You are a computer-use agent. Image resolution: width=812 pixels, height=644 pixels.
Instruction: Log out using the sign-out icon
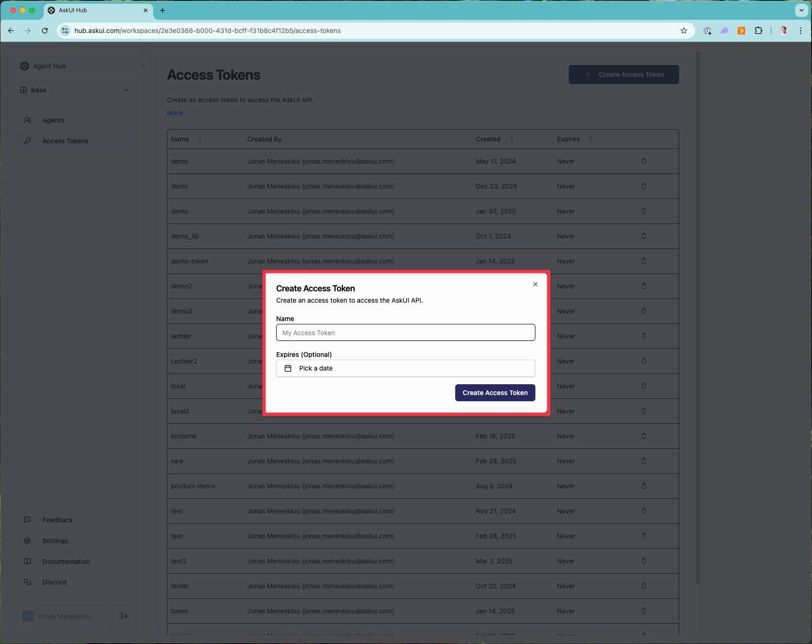[124, 616]
